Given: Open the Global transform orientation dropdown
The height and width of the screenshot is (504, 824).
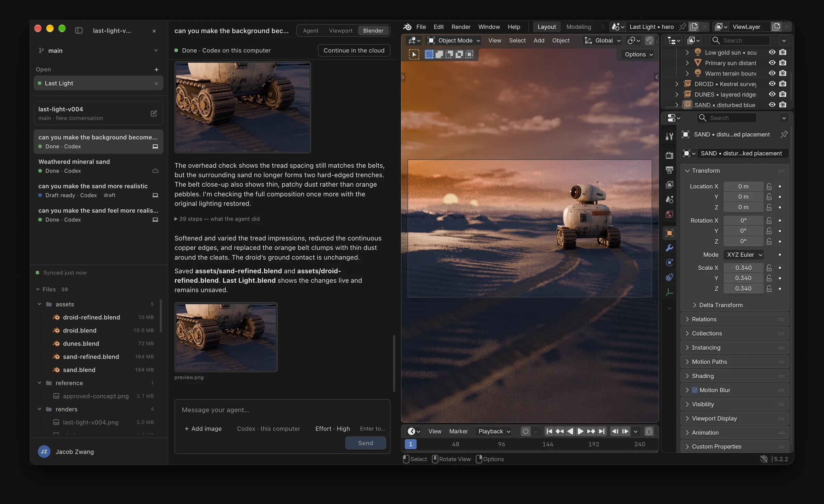Looking at the screenshot, I should [x=603, y=40].
